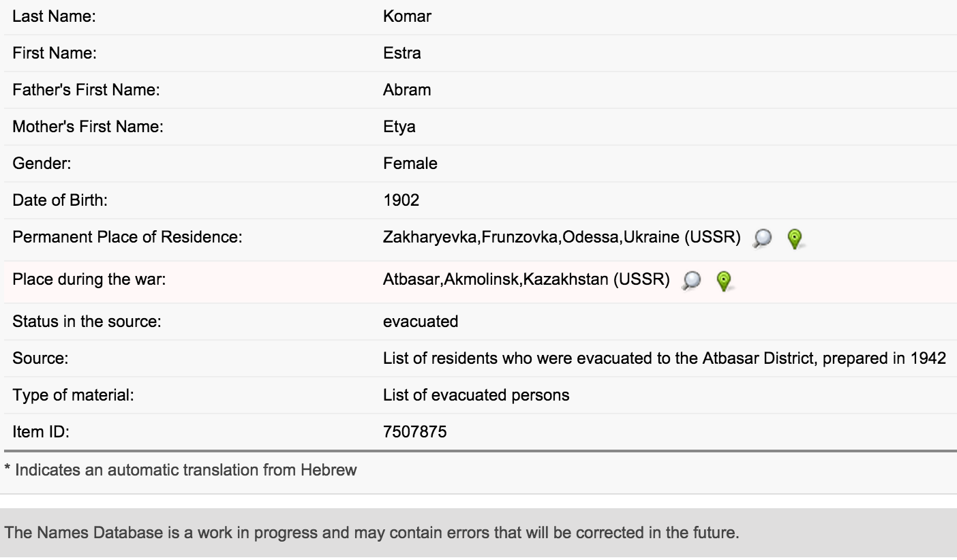Click the automatic translation from Hebrew note
Viewport: 957px width, 560px height.
coord(181,470)
